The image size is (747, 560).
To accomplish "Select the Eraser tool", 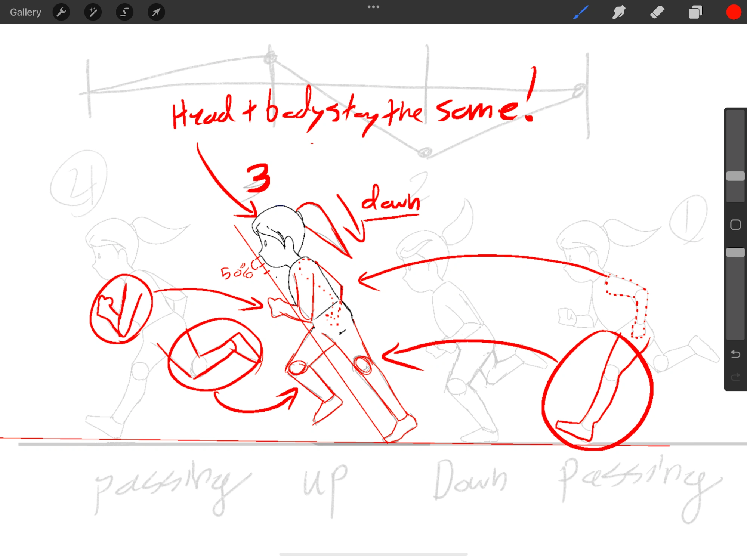I will (657, 12).
